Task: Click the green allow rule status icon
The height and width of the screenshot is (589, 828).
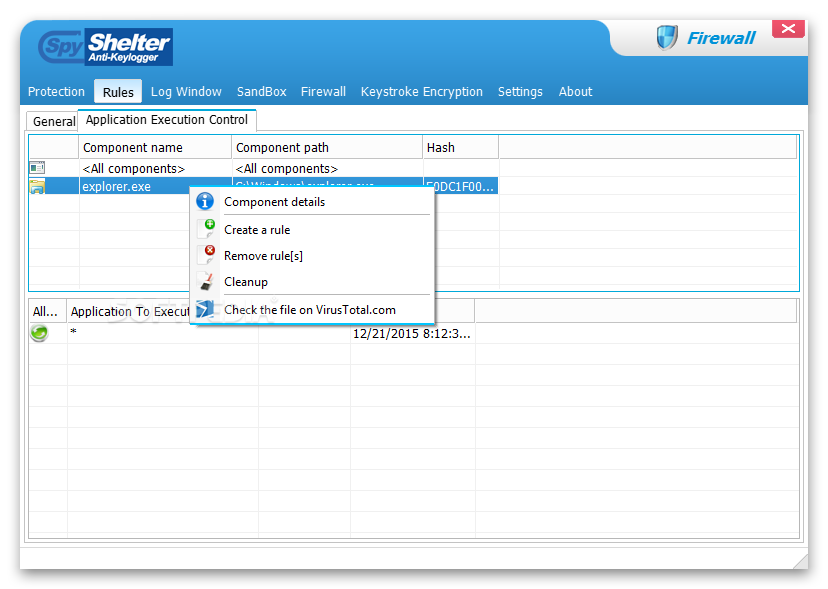Action: [x=39, y=333]
